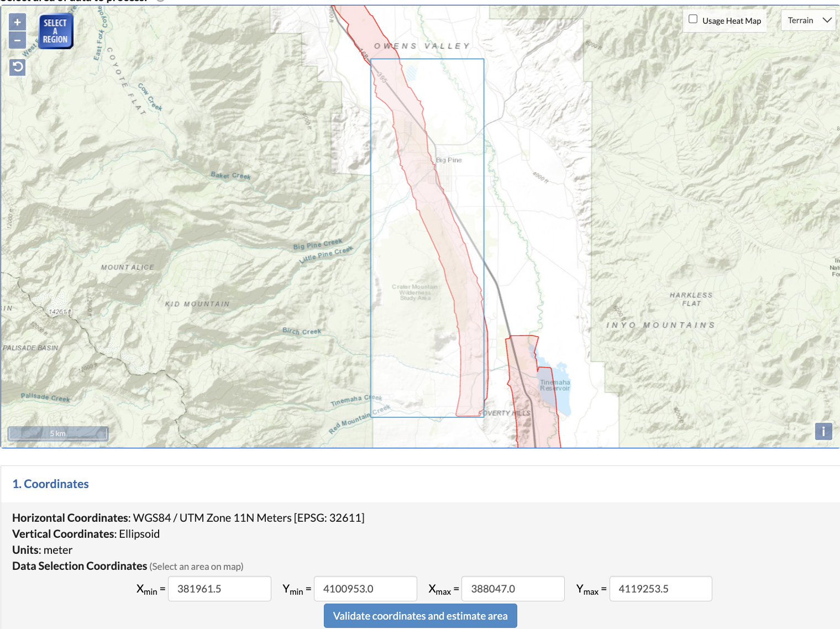
Task: Click the Cow Creek map label
Action: click(150, 97)
